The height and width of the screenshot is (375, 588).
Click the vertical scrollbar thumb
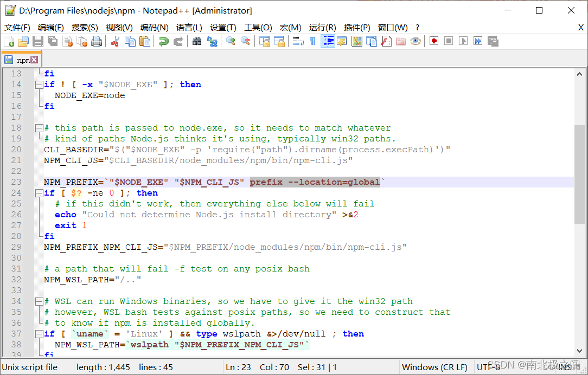pos(579,173)
